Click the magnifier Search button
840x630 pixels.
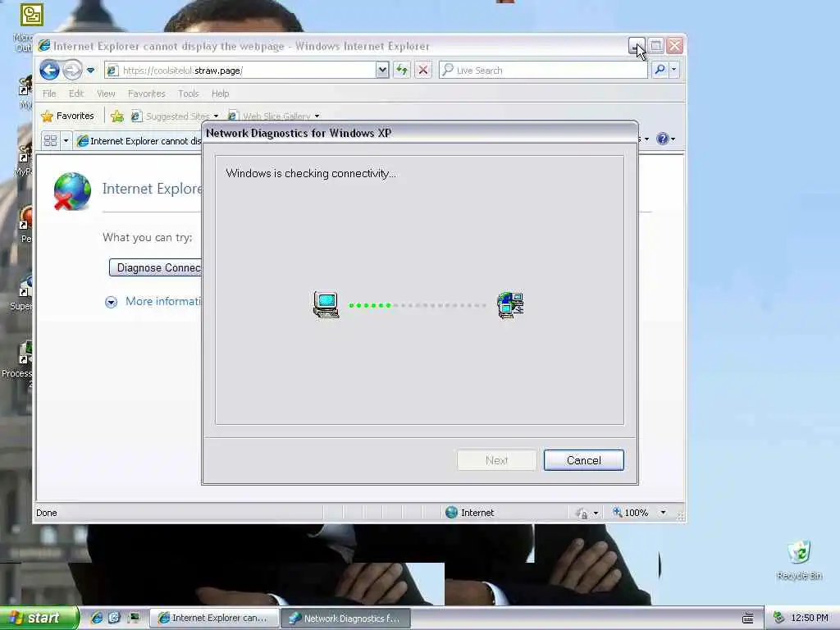[x=660, y=70]
